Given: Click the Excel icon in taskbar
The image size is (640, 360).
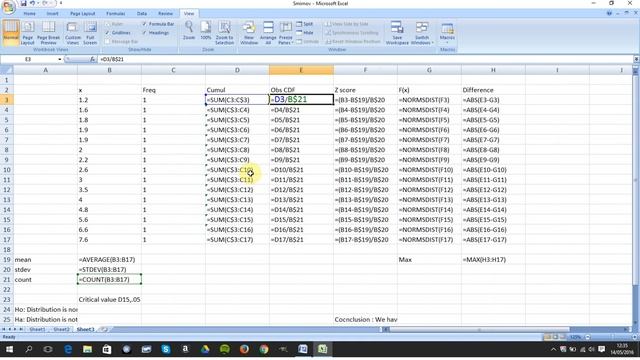Looking at the screenshot, I should click(322, 349).
